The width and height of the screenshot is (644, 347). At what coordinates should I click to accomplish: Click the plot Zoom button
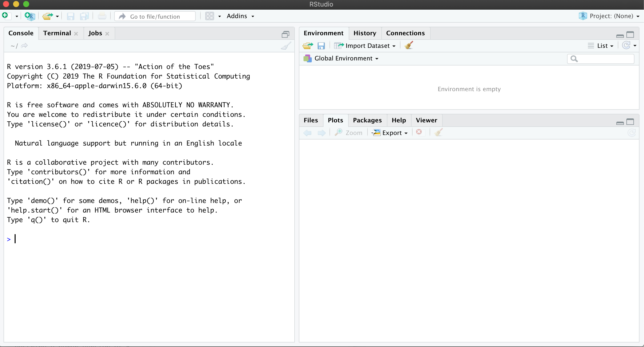(x=348, y=132)
